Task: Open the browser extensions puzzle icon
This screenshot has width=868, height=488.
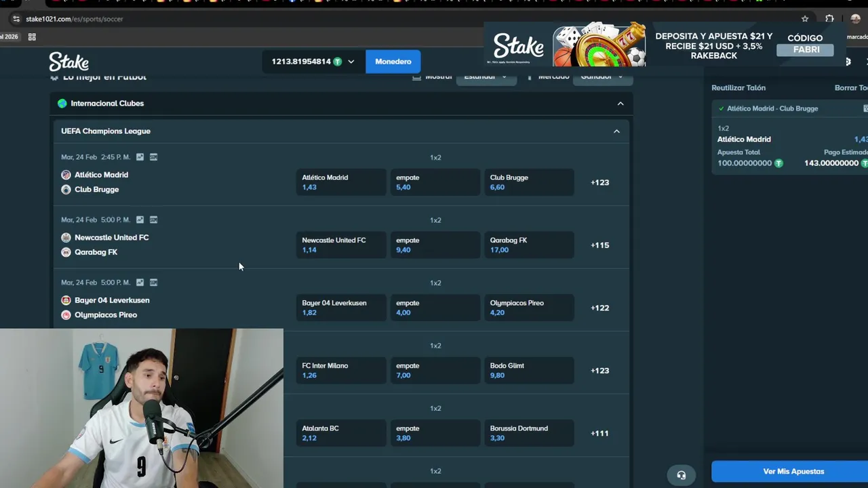Action: (x=829, y=19)
